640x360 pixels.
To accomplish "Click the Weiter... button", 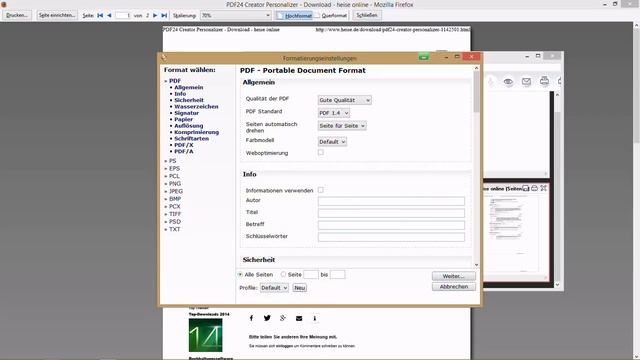I will (x=454, y=276).
